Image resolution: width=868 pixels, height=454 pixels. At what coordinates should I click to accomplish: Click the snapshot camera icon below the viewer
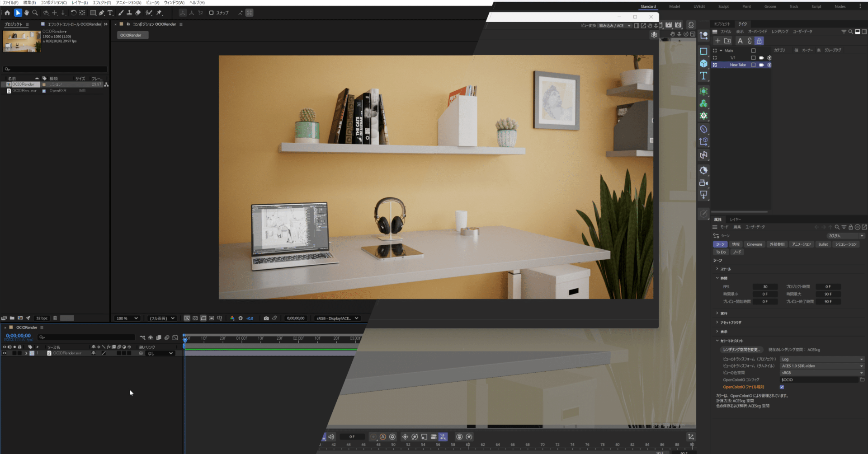[x=266, y=318]
